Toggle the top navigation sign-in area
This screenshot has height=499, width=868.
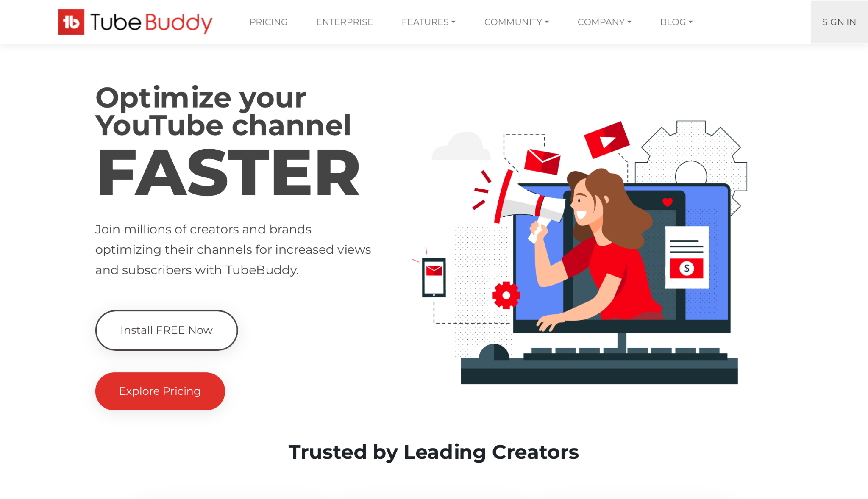[839, 22]
